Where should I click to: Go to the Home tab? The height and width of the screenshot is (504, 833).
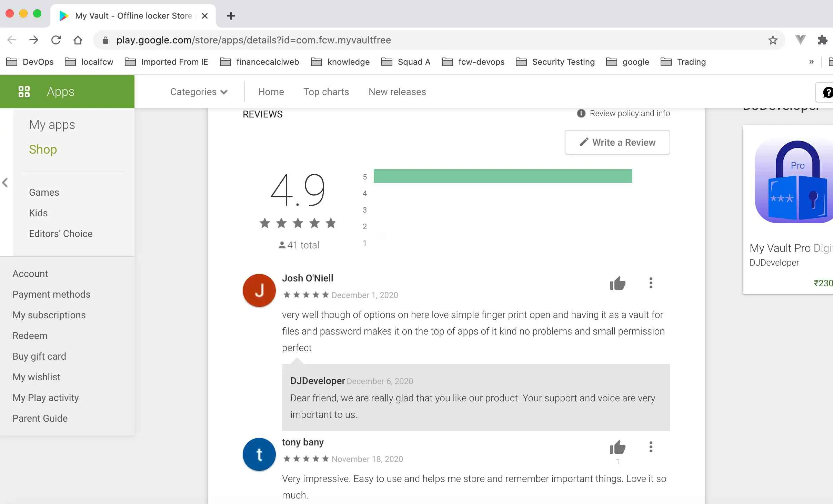271,92
